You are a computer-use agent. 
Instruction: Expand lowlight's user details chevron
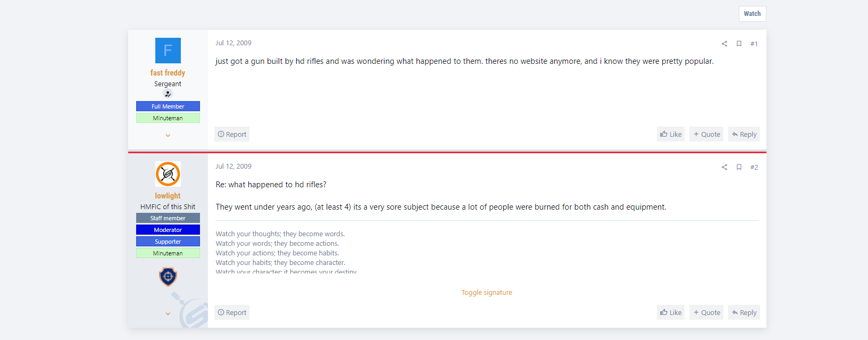pyautogui.click(x=168, y=314)
